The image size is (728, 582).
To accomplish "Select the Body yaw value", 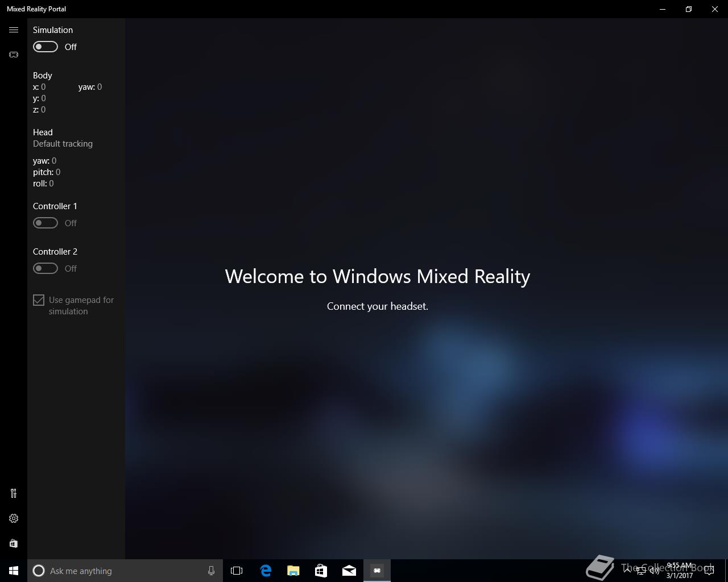I will point(100,87).
